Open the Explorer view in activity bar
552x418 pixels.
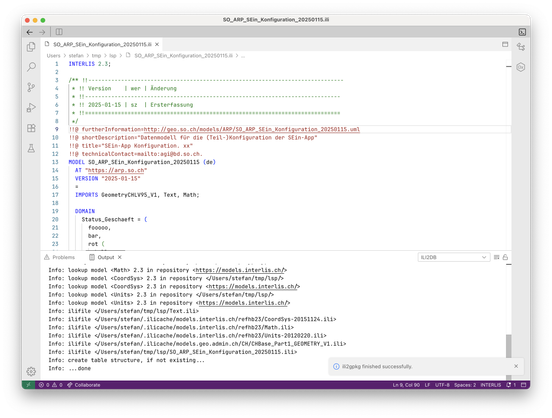click(x=31, y=47)
